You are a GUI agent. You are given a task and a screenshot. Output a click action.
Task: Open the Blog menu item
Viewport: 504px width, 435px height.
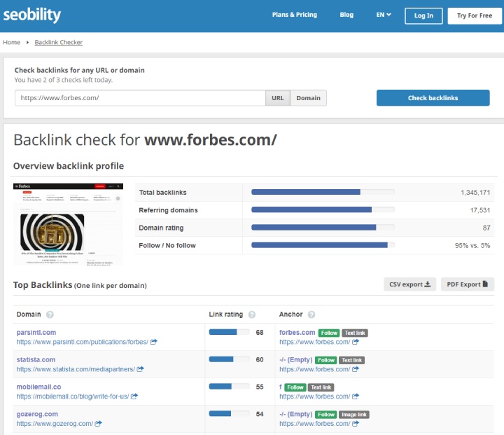point(346,15)
